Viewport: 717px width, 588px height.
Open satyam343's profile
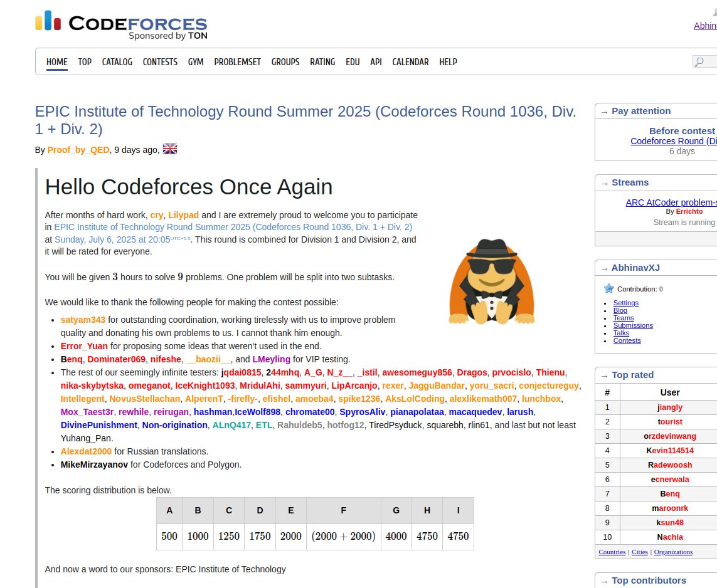tap(83, 320)
